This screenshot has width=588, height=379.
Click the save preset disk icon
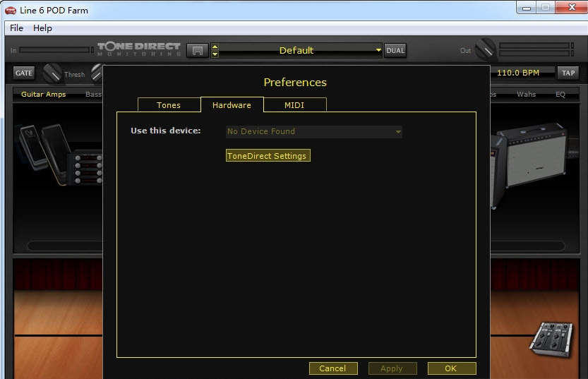(197, 50)
